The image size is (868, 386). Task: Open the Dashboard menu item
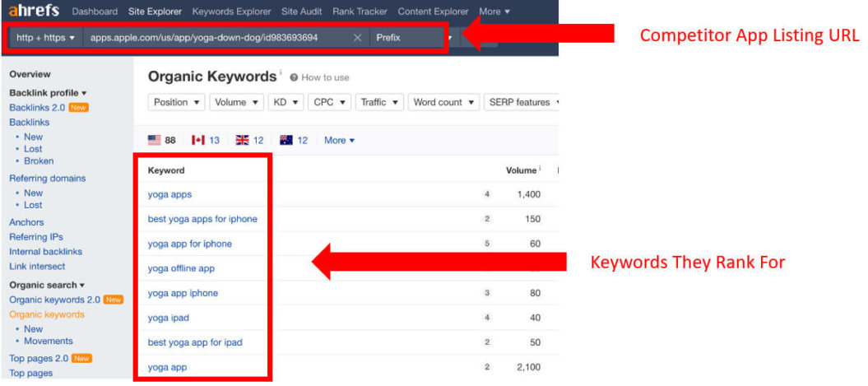[x=95, y=11]
